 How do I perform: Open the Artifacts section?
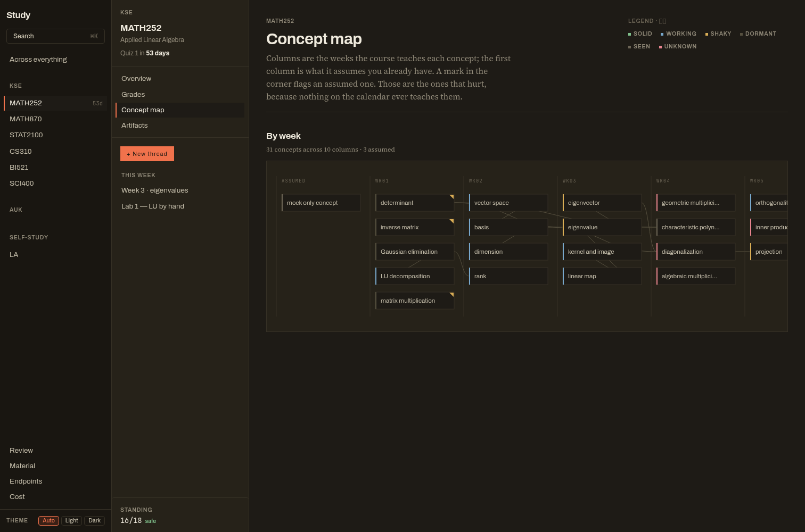[x=180, y=126]
